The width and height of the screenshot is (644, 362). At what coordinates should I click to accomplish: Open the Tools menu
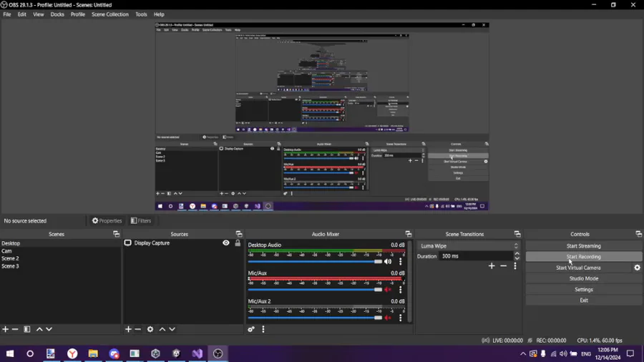click(x=141, y=14)
